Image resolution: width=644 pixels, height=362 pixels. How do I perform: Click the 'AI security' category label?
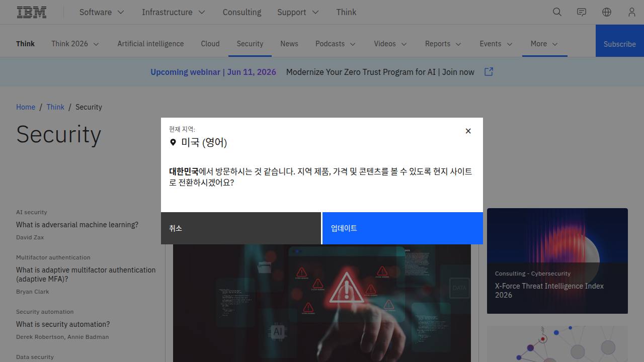click(32, 212)
